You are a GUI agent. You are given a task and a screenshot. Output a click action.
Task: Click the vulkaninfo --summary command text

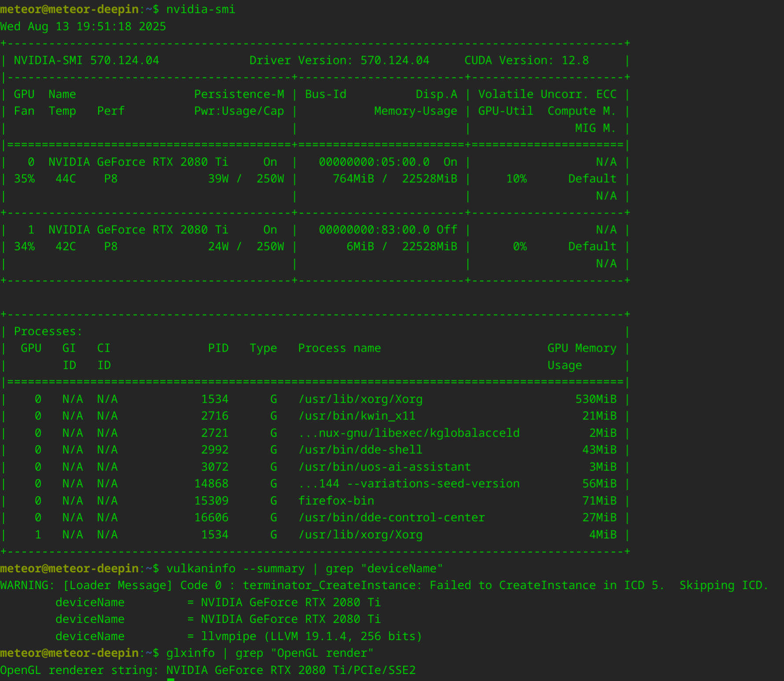tap(305, 568)
